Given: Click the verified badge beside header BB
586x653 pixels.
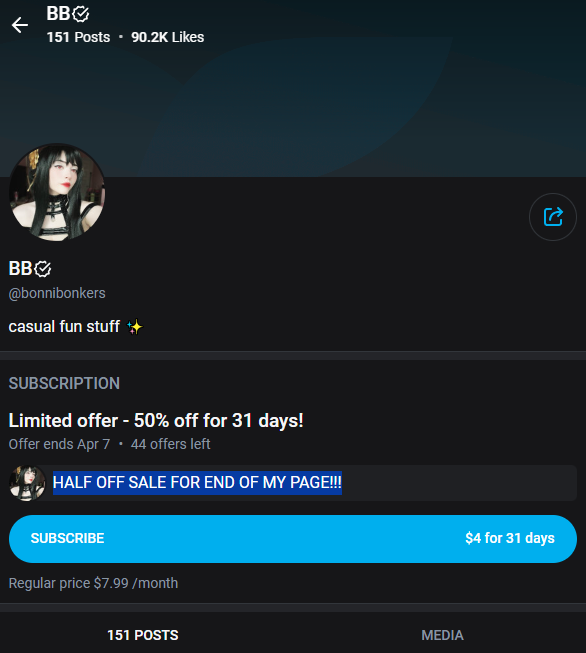Looking at the screenshot, I should [80, 14].
